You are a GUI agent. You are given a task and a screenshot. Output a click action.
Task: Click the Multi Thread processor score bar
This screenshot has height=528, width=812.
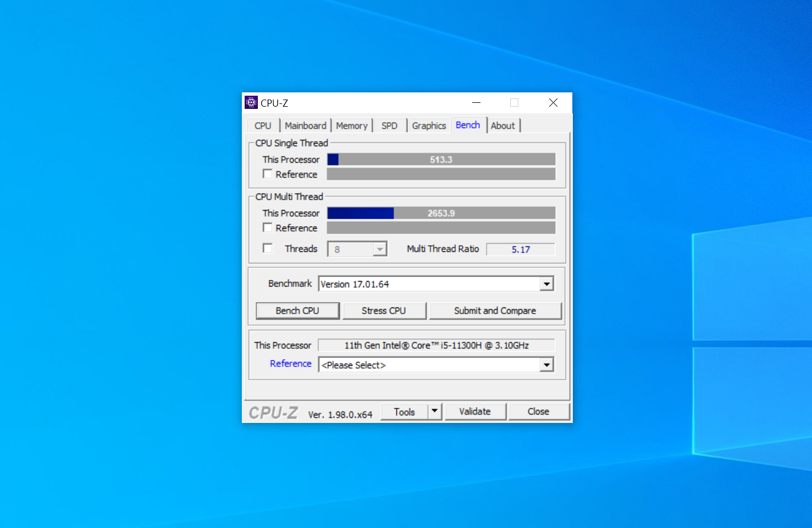441,213
